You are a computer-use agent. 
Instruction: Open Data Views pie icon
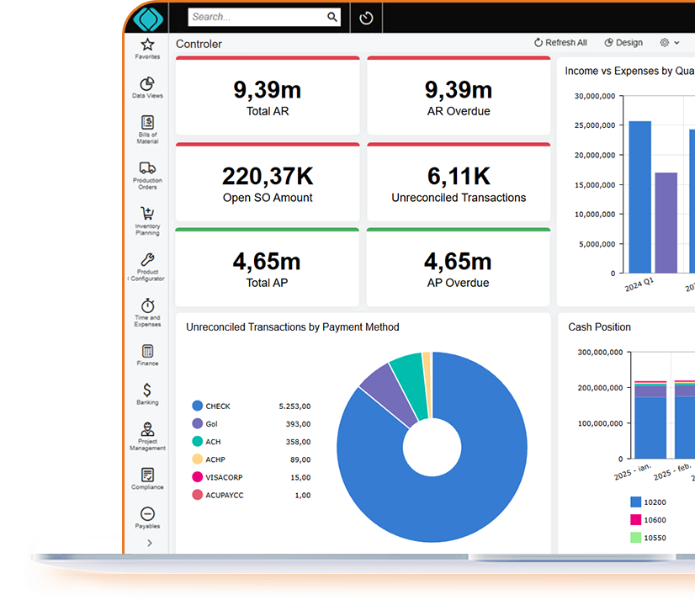147,84
